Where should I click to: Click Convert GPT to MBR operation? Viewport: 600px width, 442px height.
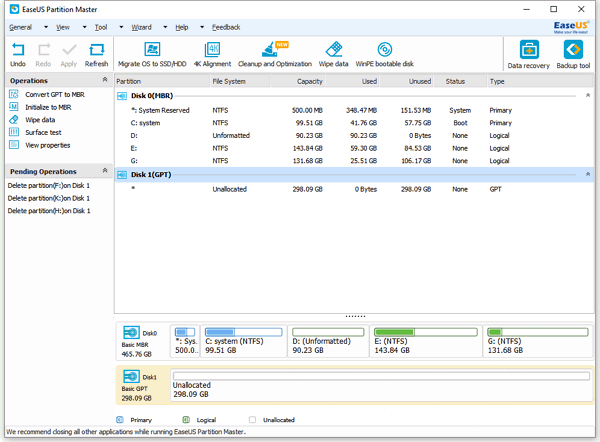coord(55,95)
